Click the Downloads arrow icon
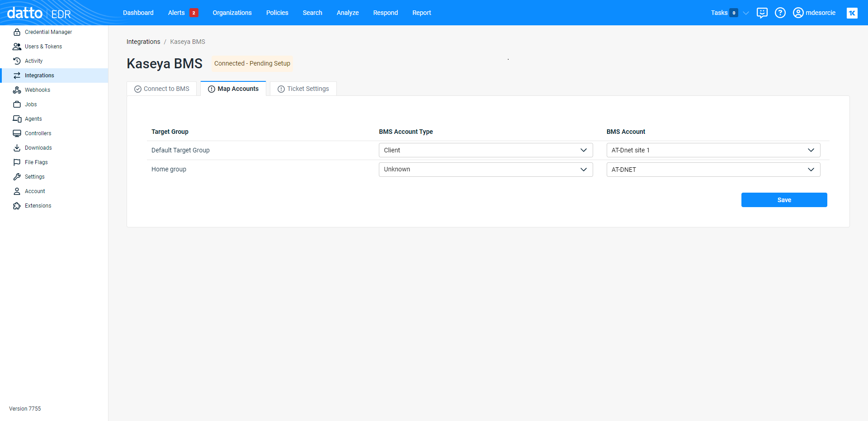Viewport: 868px width, 421px height. (17, 148)
